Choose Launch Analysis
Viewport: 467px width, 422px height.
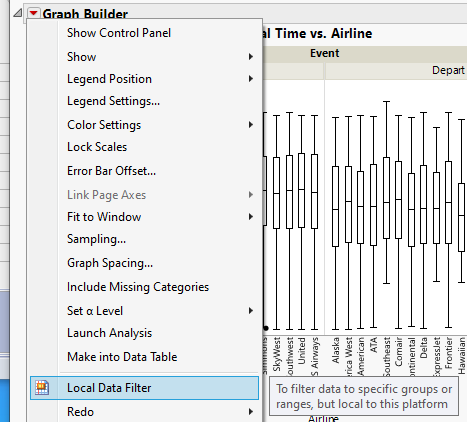[109, 333]
